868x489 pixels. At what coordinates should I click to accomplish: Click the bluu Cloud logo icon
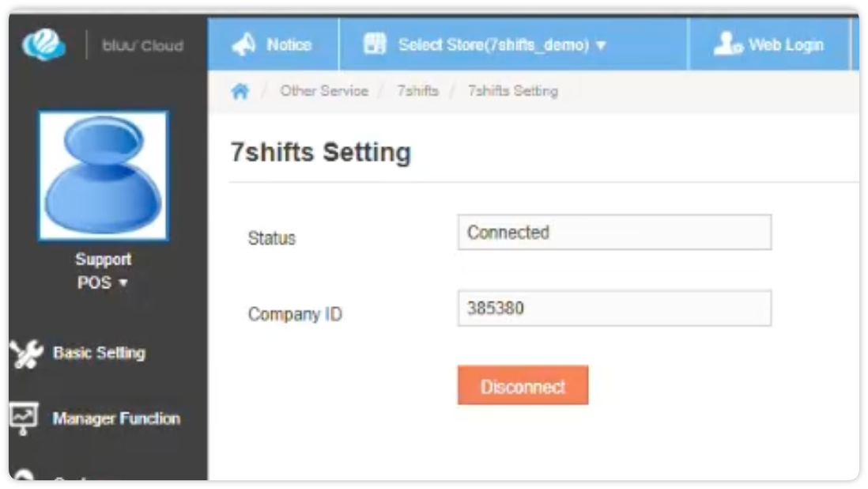coord(44,44)
